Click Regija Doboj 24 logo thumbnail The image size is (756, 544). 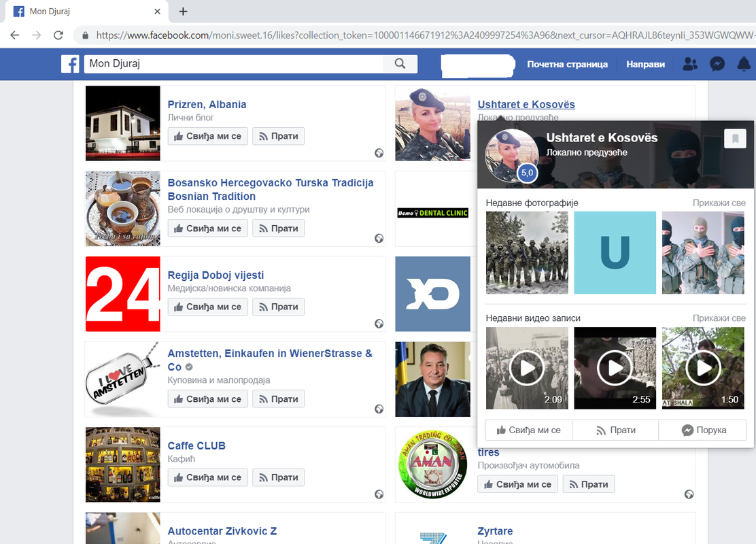[x=122, y=294]
